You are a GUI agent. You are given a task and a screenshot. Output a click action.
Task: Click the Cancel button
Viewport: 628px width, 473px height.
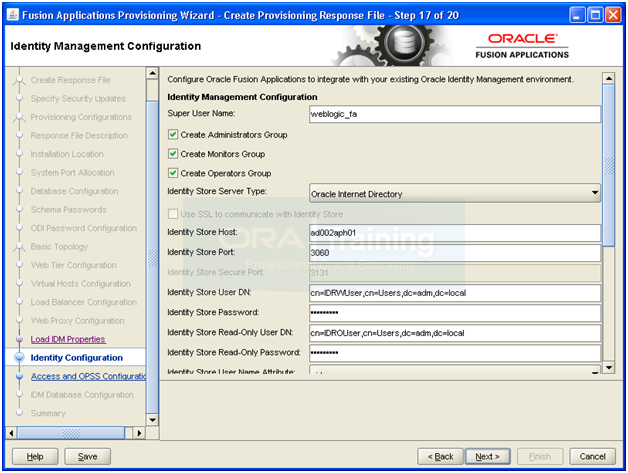[592, 456]
